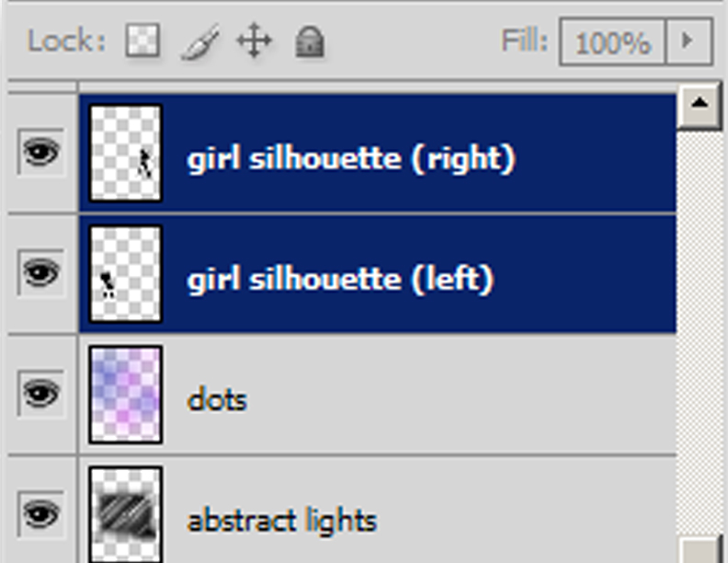Click the abstract lights layer thumbnail
The image size is (728, 563).
click(x=126, y=514)
